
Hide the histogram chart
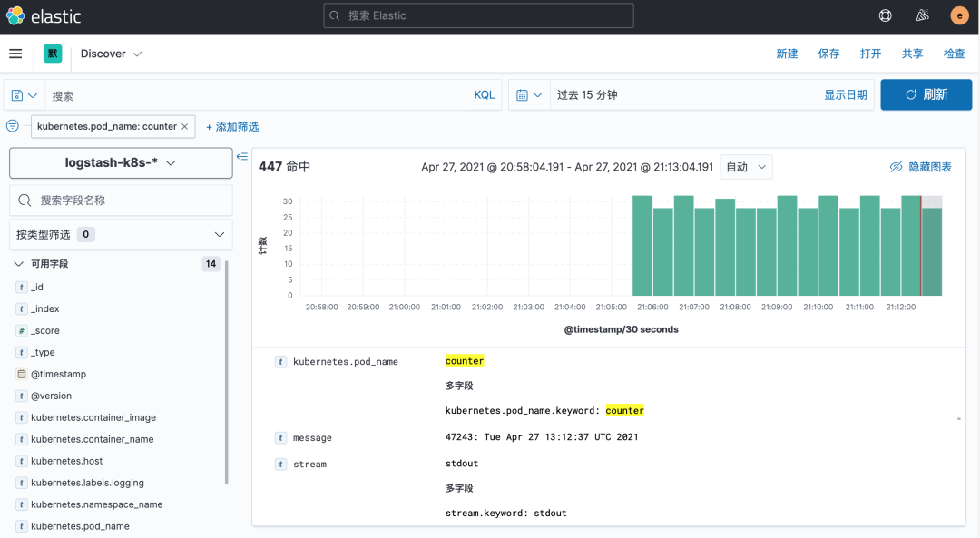click(921, 167)
